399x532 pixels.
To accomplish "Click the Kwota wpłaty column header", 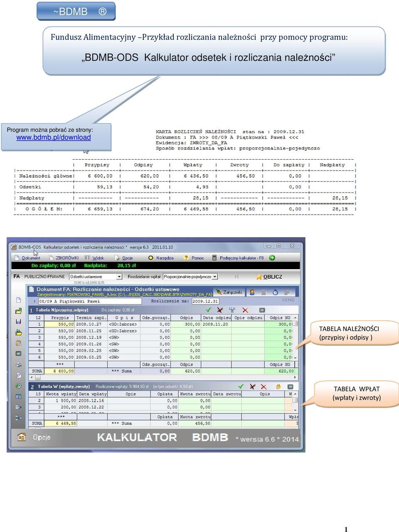I will (x=61, y=394).
